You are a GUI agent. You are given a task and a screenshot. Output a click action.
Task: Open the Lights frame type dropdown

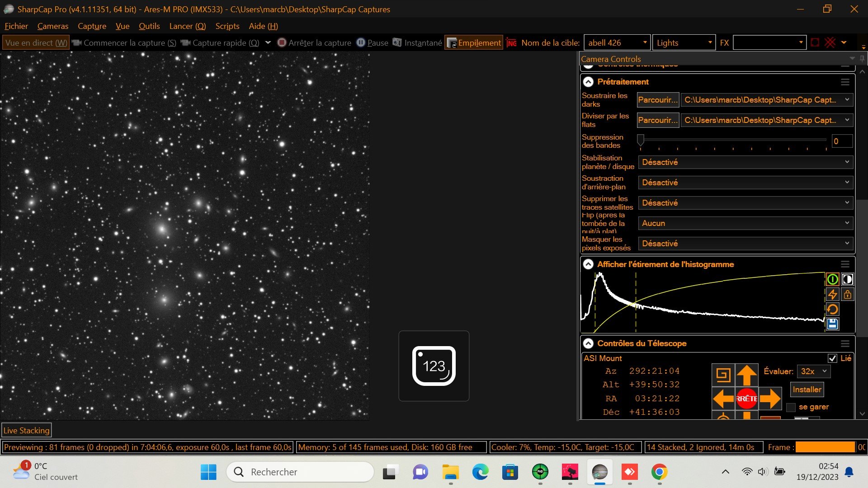(x=710, y=42)
